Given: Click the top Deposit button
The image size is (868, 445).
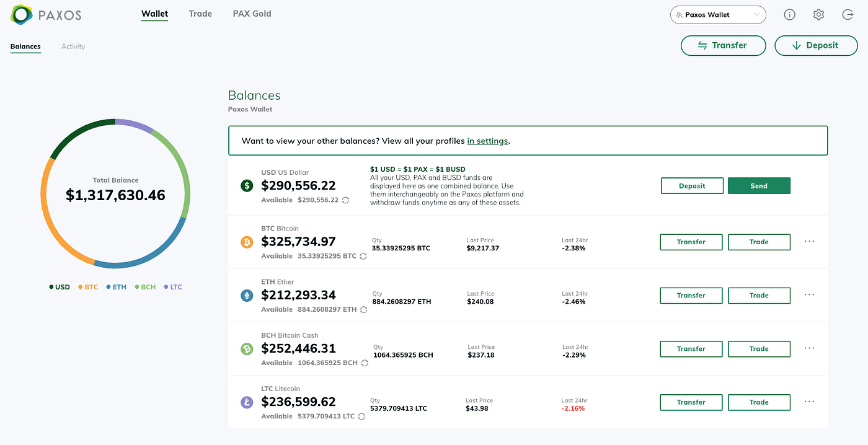Looking at the screenshot, I should pyautogui.click(x=816, y=45).
